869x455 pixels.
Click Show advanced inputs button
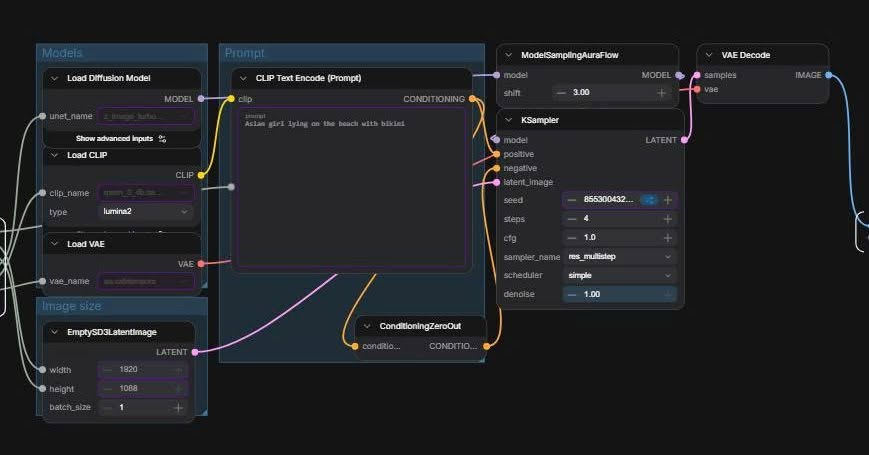[x=121, y=139]
